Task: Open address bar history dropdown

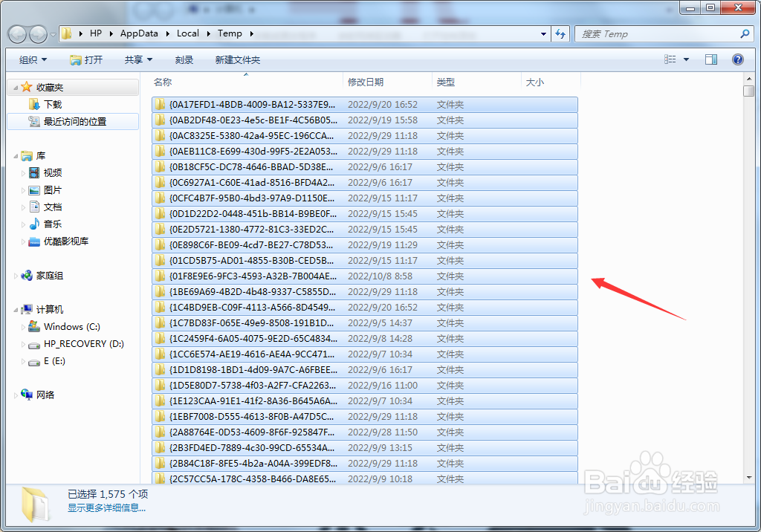Action: [543, 34]
